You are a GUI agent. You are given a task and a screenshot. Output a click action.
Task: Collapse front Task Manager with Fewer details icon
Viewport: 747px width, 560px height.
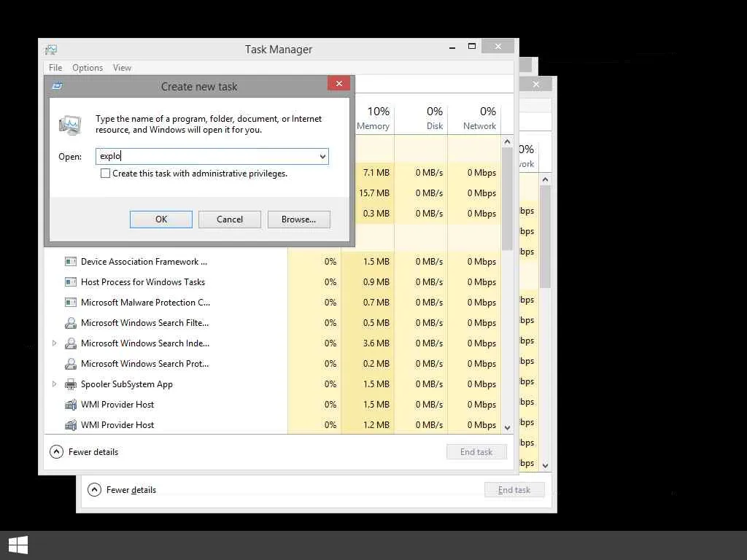coord(56,452)
